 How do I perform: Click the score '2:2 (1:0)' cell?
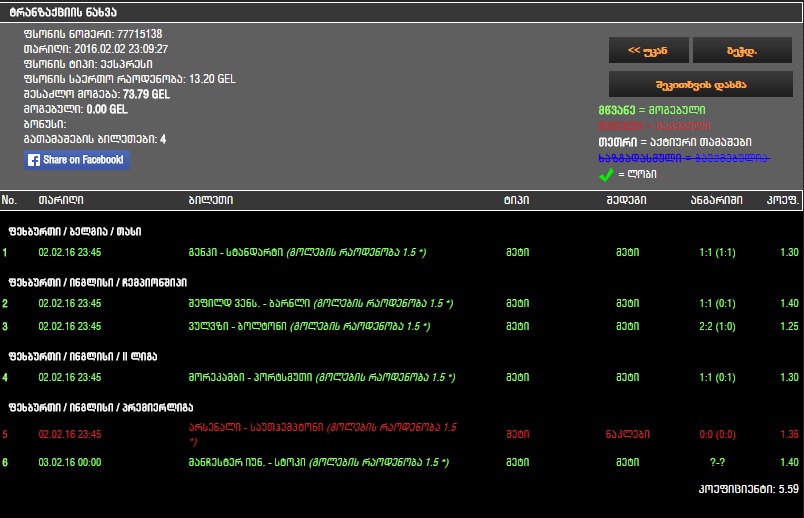point(717,326)
